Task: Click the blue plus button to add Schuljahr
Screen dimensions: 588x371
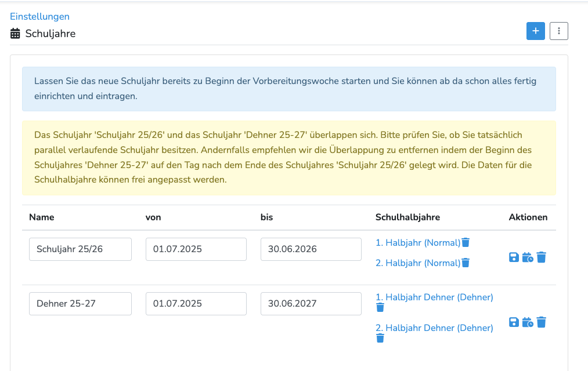Action: pyautogui.click(x=535, y=31)
